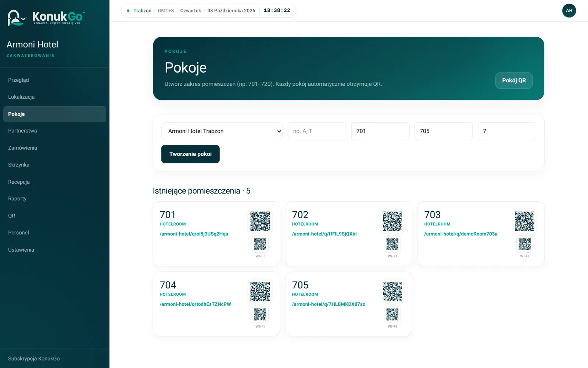Open the AH user avatar menu
588x368 pixels.
pos(569,11)
